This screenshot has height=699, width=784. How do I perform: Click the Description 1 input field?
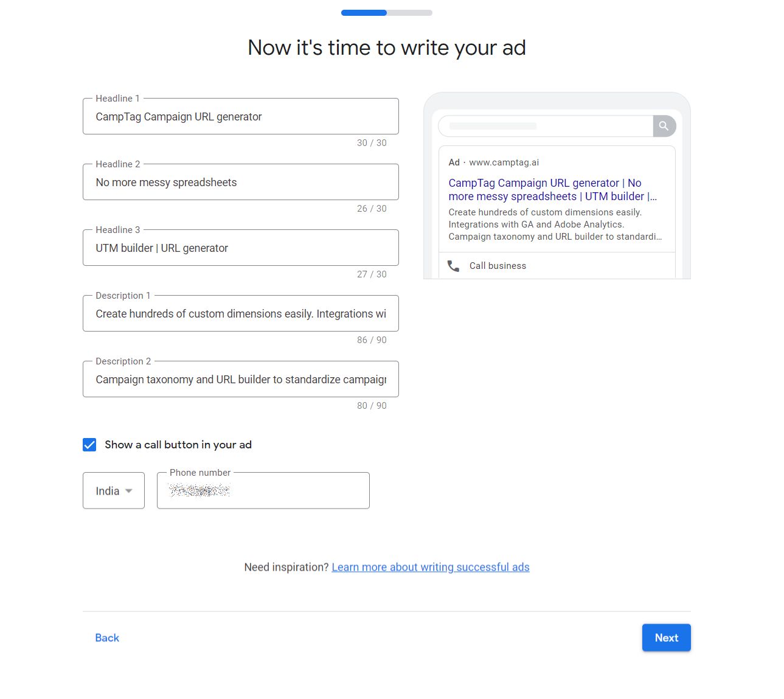pos(240,313)
